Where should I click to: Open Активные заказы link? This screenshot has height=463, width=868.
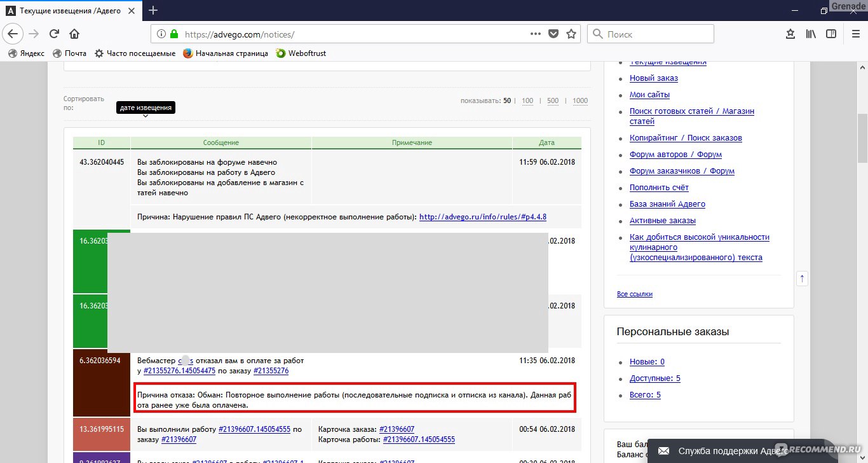pos(663,221)
